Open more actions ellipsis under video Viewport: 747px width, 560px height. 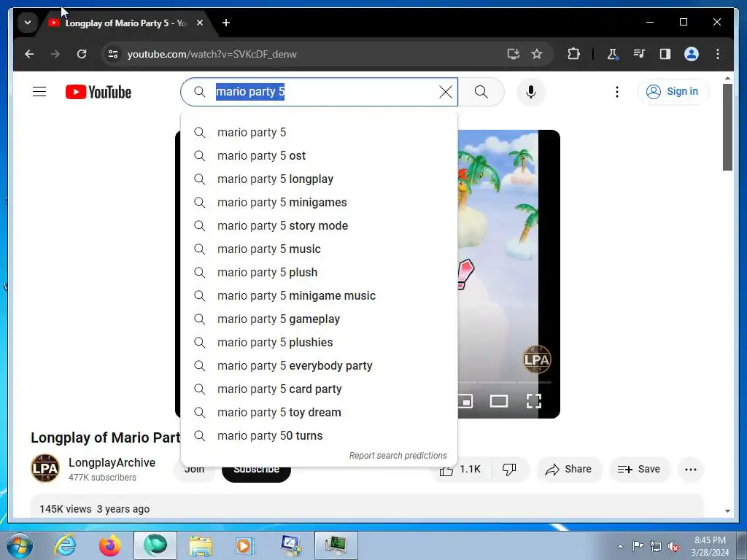click(x=690, y=470)
